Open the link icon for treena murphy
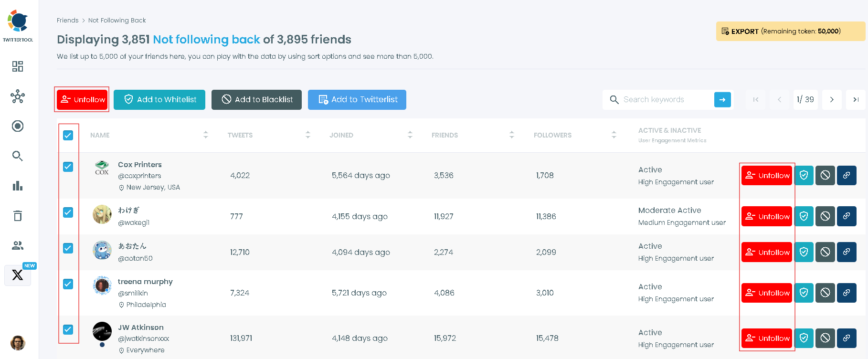Image resolution: width=868 pixels, height=359 pixels. [x=847, y=293]
